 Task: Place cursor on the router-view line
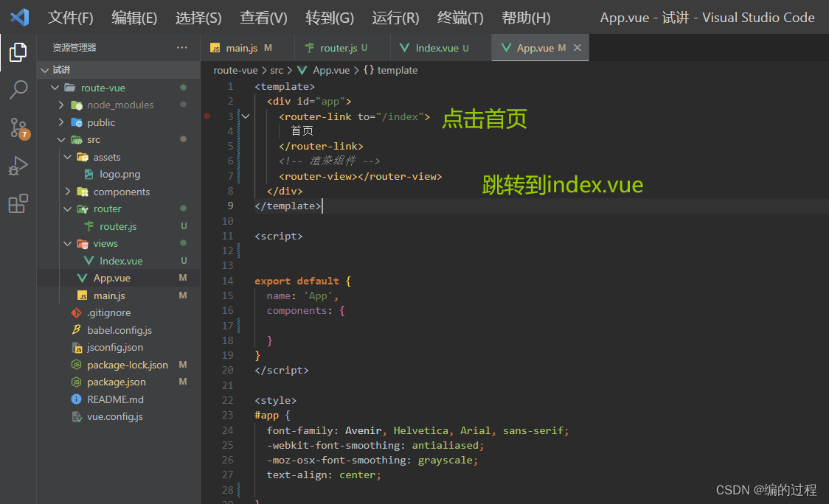[360, 176]
